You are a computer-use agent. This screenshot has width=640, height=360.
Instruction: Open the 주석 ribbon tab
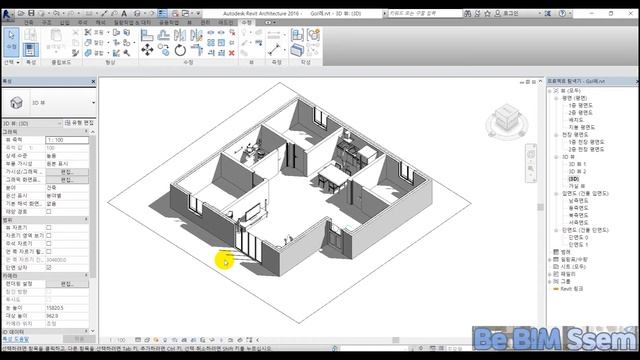[82, 22]
